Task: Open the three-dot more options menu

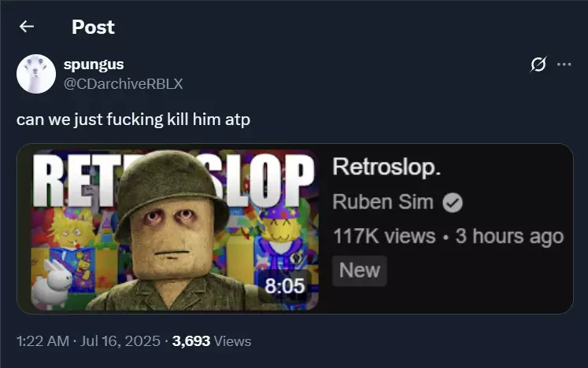Action: click(x=564, y=64)
